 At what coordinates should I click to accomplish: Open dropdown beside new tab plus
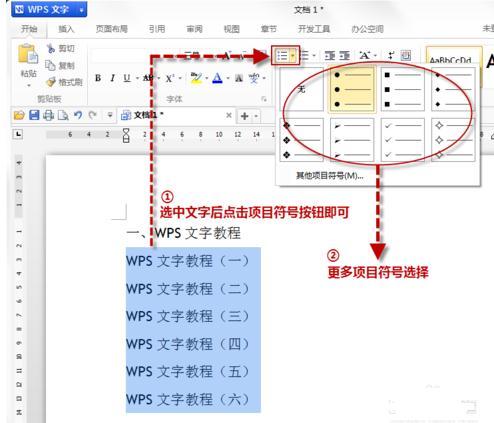[256, 116]
